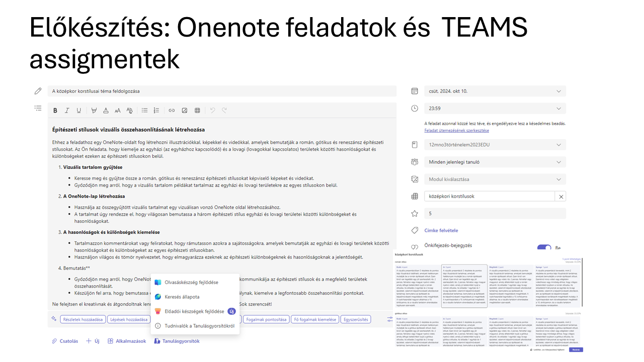Click the underline formatting icon
644x362 pixels.
click(x=79, y=111)
